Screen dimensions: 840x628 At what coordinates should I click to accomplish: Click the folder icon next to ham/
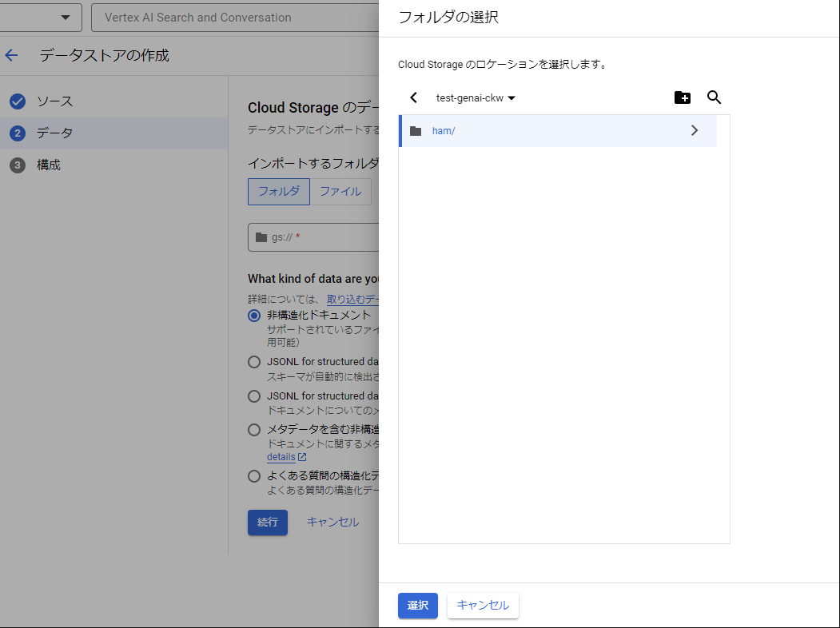[415, 130]
